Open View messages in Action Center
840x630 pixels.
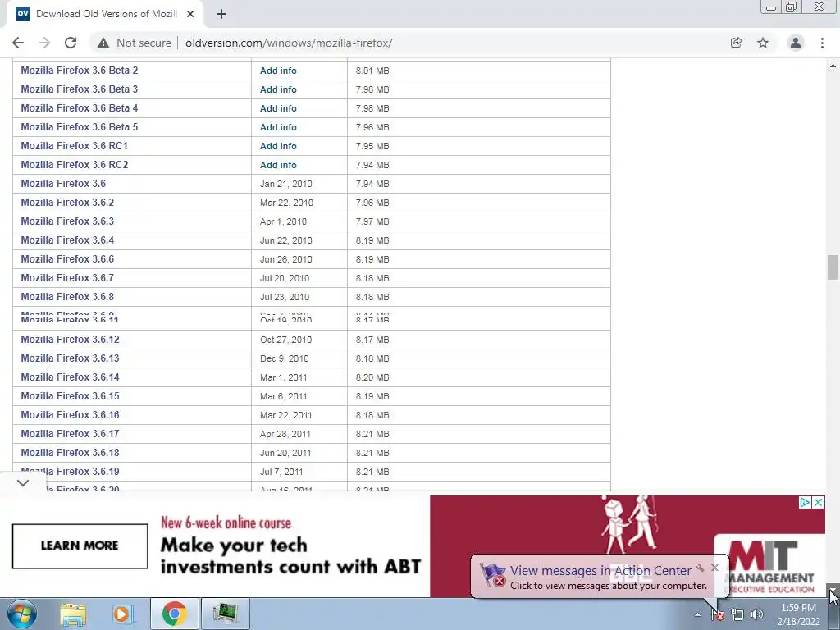click(x=600, y=571)
